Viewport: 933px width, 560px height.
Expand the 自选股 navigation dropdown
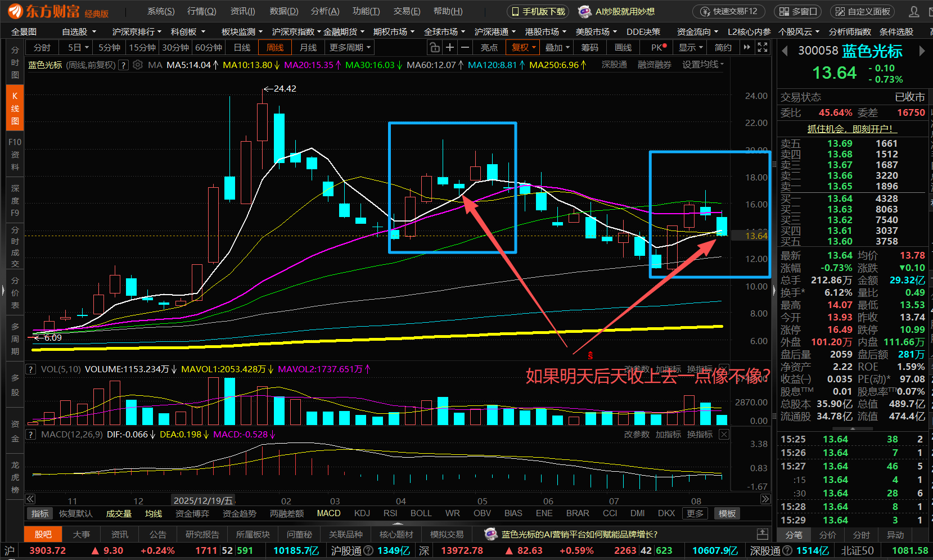point(79,32)
